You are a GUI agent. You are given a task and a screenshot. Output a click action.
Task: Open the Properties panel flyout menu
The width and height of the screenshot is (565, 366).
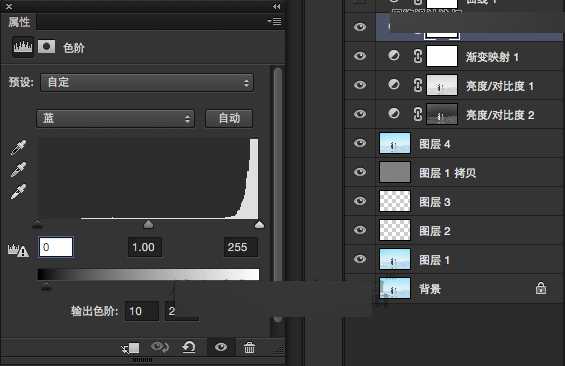pyautogui.click(x=275, y=22)
